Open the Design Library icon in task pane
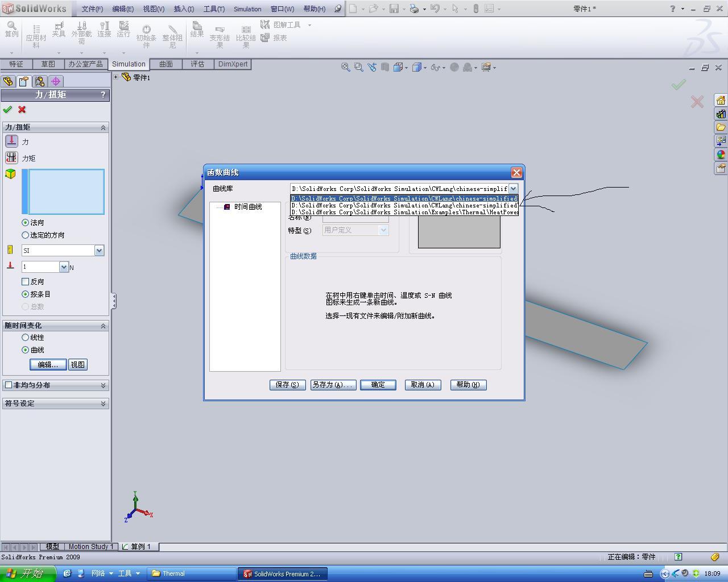Screen dimensions: 728x582 click(x=721, y=114)
